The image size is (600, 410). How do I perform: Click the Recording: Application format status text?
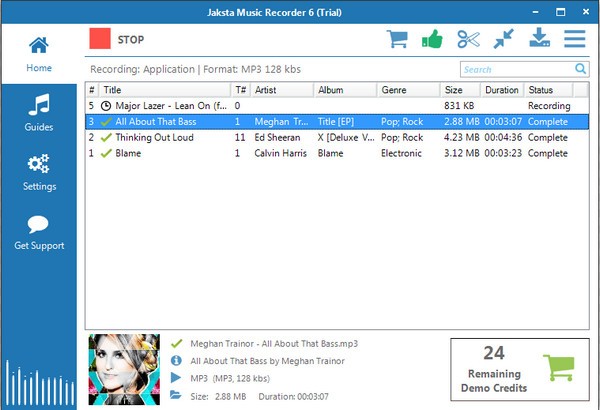(x=195, y=69)
